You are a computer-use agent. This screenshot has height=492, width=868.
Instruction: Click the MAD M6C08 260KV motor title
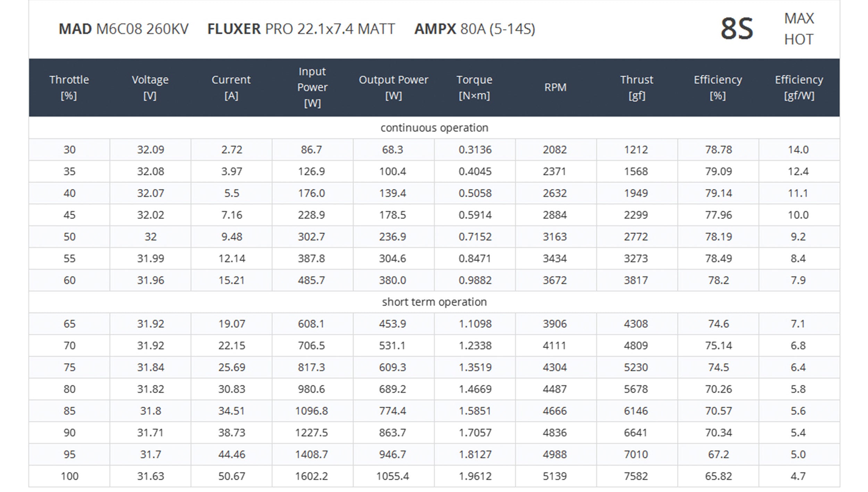tap(123, 29)
